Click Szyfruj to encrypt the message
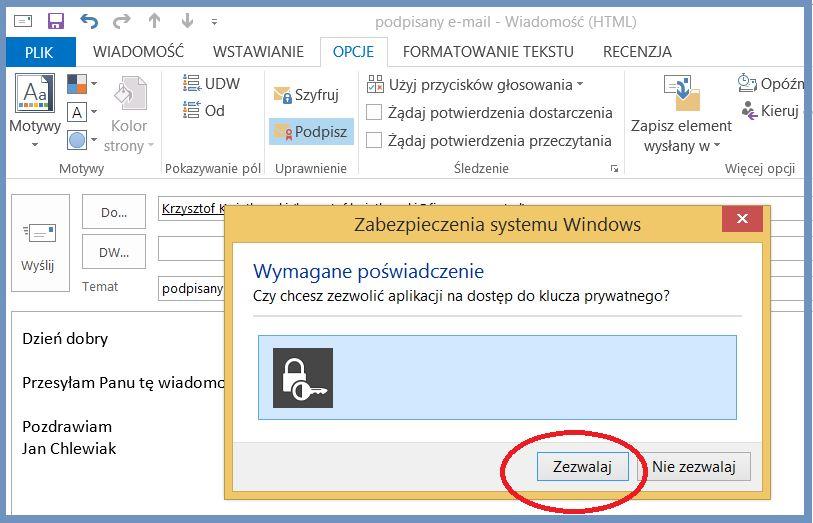The height and width of the screenshot is (523, 813). pyautogui.click(x=306, y=95)
